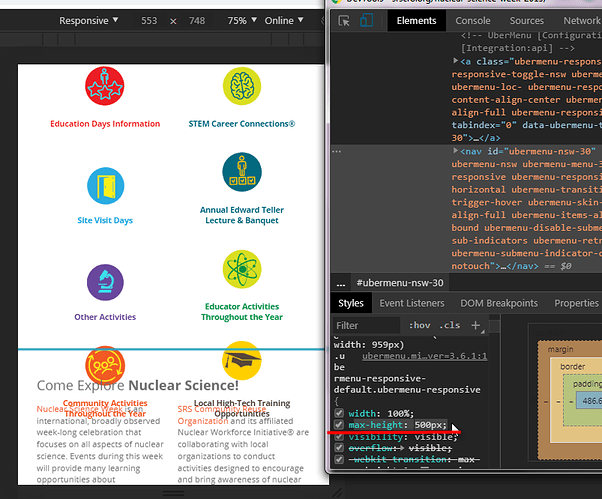Click the Edward Teller Lecture podium icon
Screen dimensions: 602x499
[242, 172]
